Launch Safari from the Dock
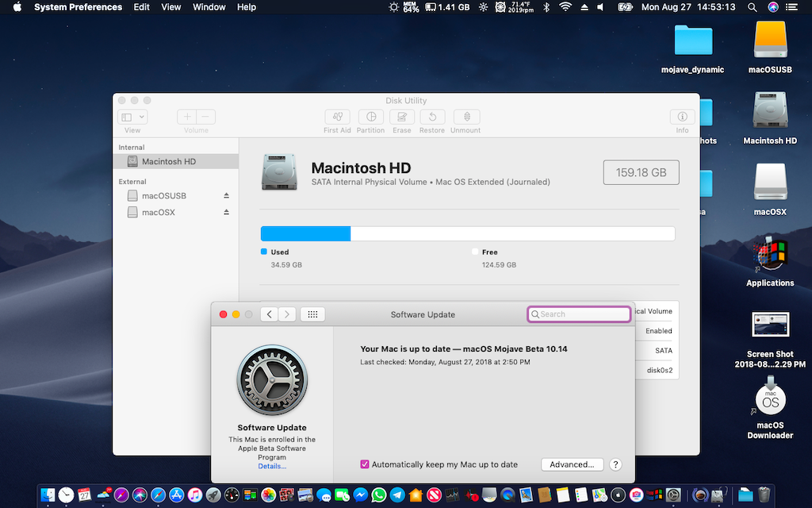Screen dimensions: 812x508 click(158, 495)
